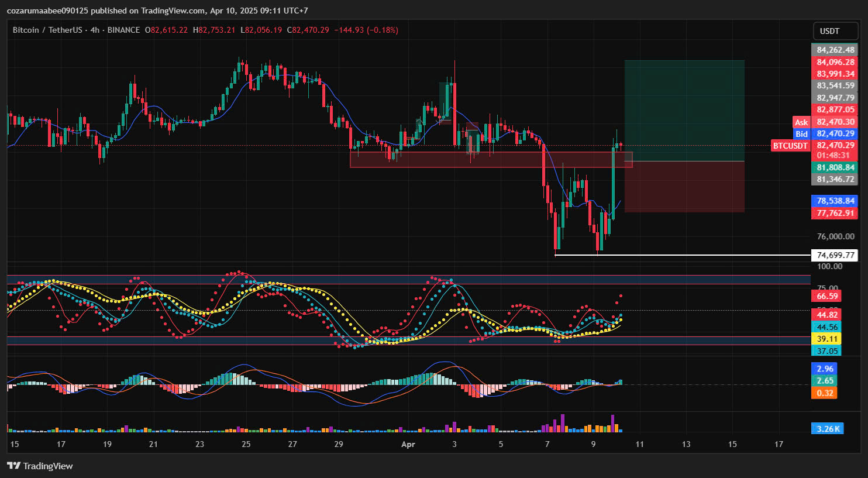Click the 66.59 oscillator value label
This screenshot has width=868, height=478.
click(x=827, y=296)
